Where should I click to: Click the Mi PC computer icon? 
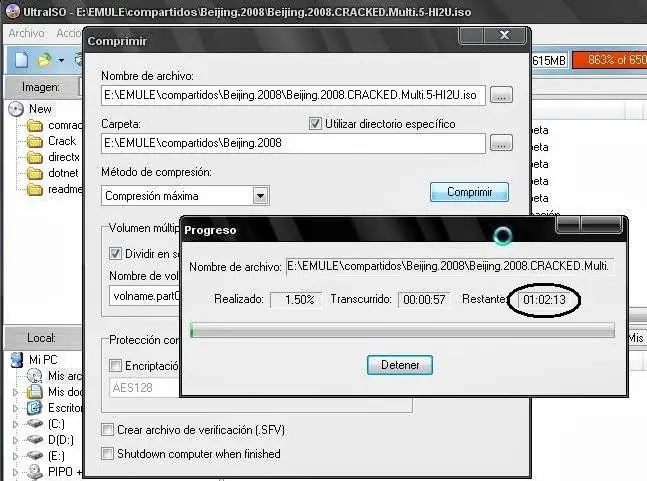(17, 360)
